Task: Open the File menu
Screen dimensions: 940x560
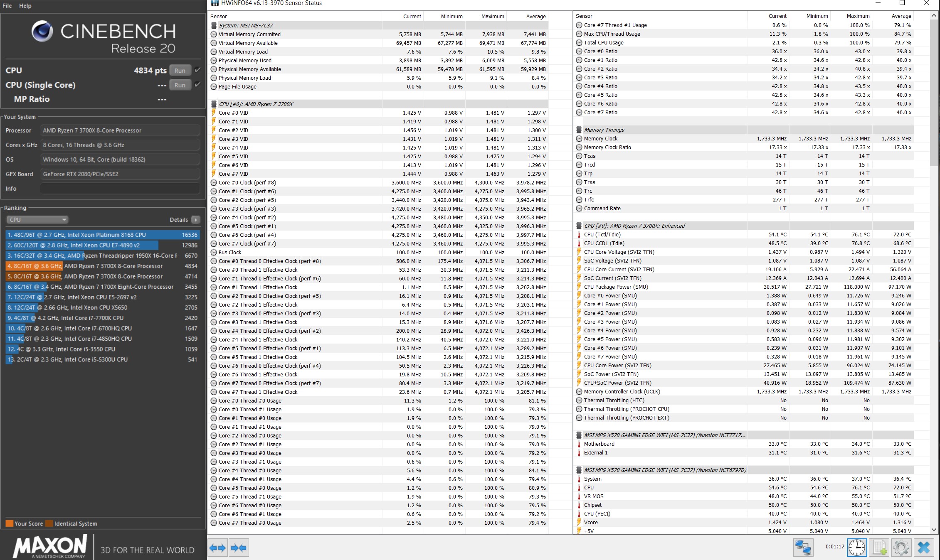Action: [7, 6]
